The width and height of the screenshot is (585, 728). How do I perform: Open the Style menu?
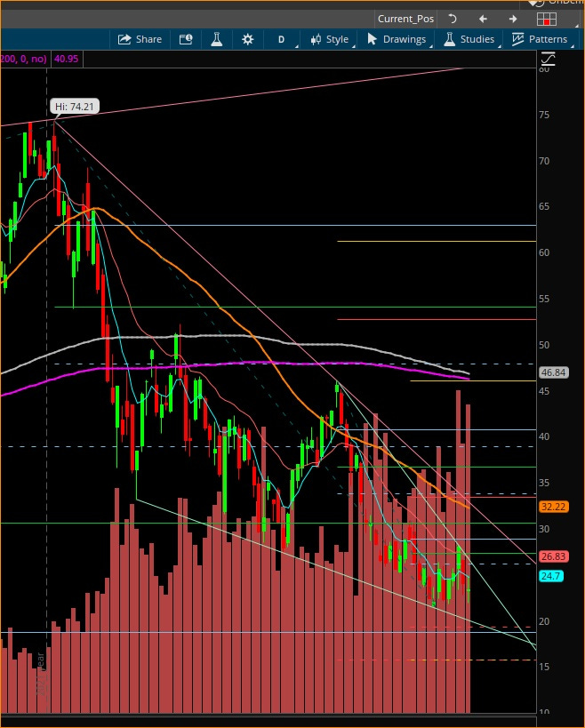330,39
